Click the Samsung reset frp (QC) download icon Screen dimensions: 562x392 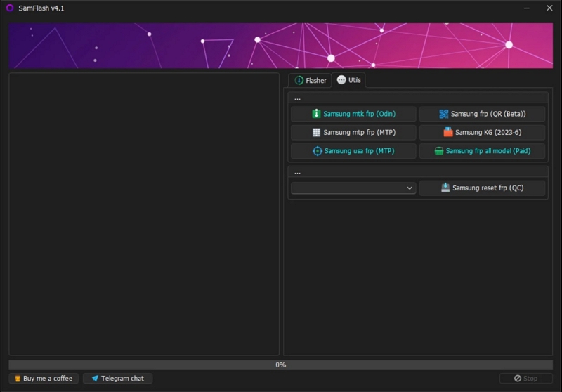click(x=445, y=188)
